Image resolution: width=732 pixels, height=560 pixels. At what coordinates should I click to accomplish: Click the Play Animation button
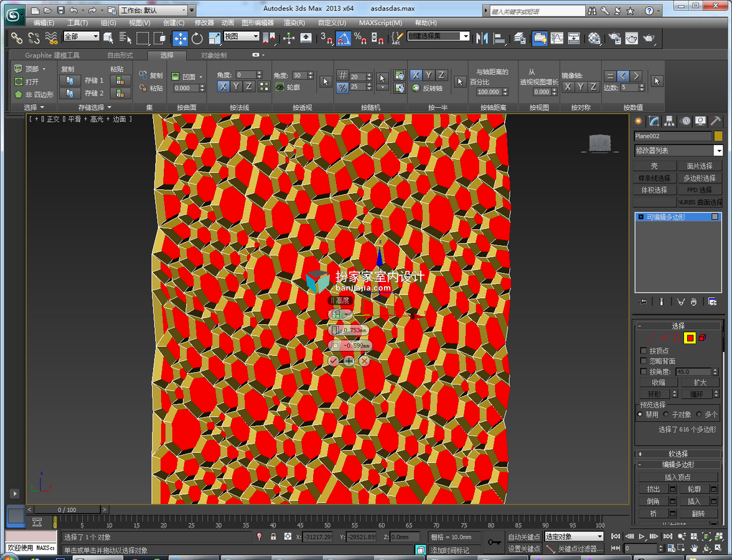click(641, 536)
